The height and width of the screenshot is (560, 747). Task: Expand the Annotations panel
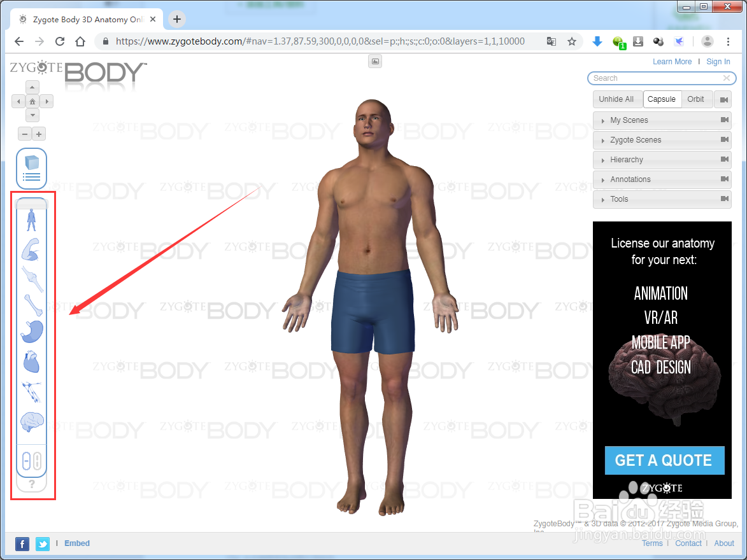point(662,179)
